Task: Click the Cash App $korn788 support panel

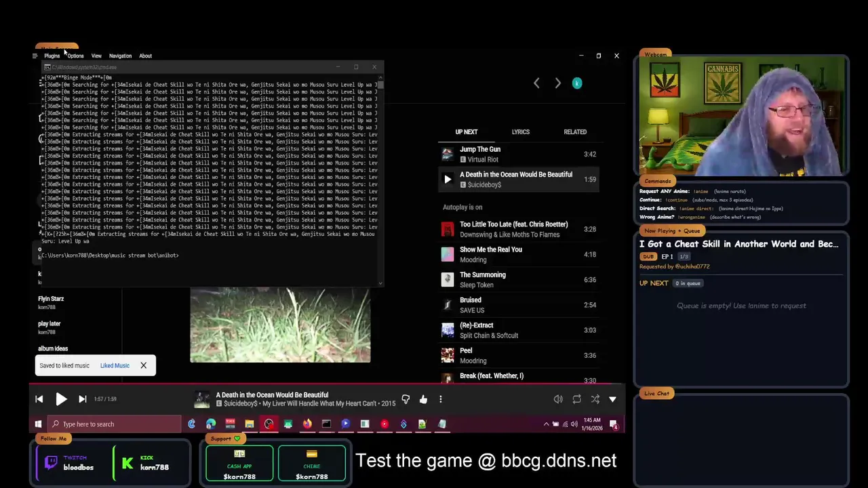Action: (x=239, y=464)
